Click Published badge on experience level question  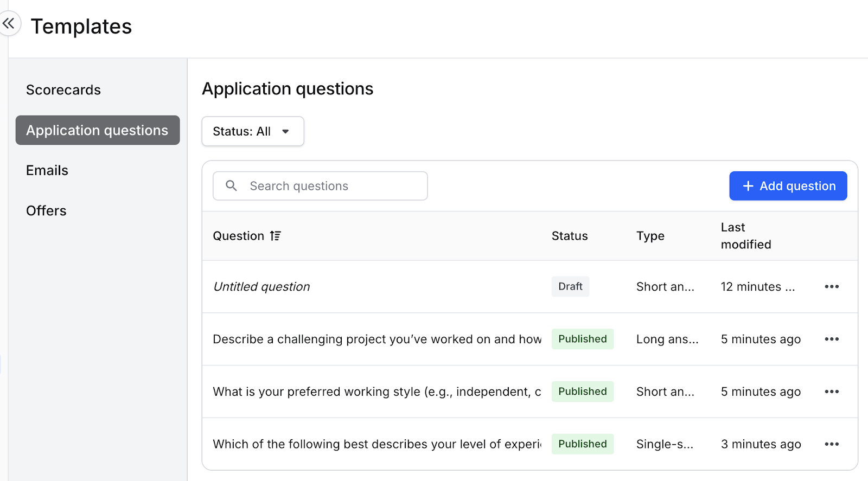point(582,444)
